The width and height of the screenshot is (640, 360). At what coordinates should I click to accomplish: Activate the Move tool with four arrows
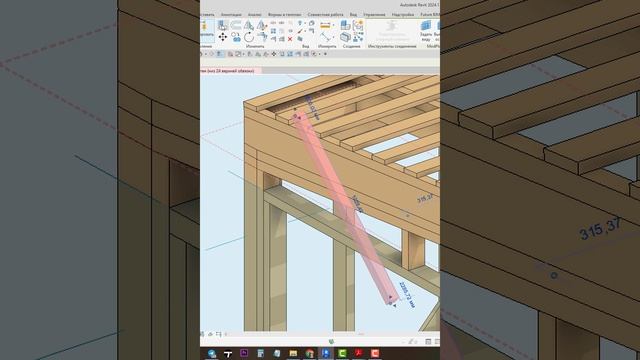point(222,37)
